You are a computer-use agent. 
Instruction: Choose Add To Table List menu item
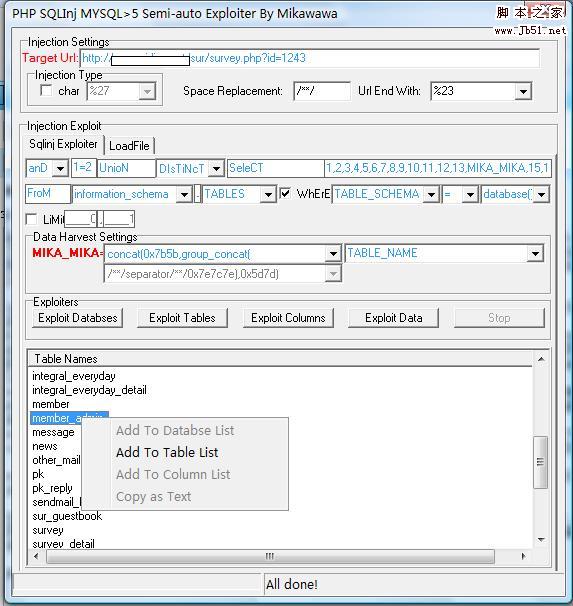tap(167, 452)
